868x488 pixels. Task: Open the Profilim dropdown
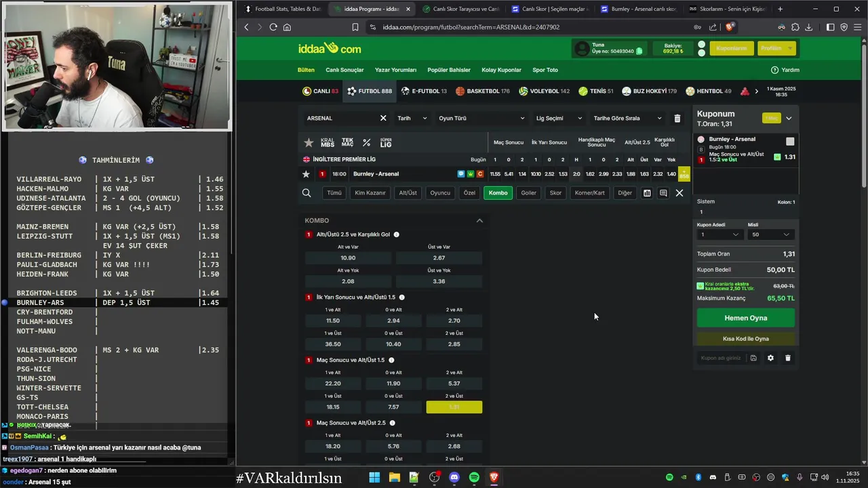point(776,48)
